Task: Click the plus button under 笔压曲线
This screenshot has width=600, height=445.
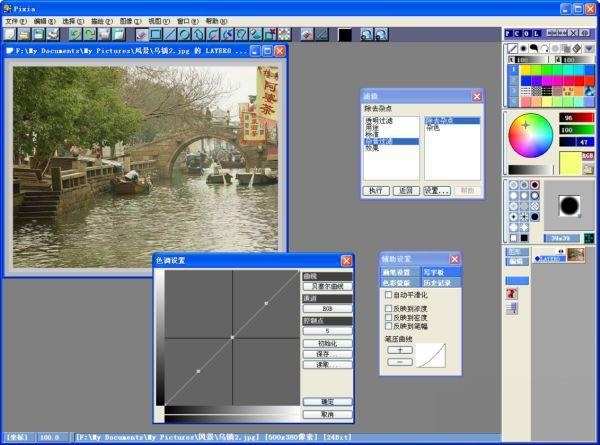Action: pos(400,350)
